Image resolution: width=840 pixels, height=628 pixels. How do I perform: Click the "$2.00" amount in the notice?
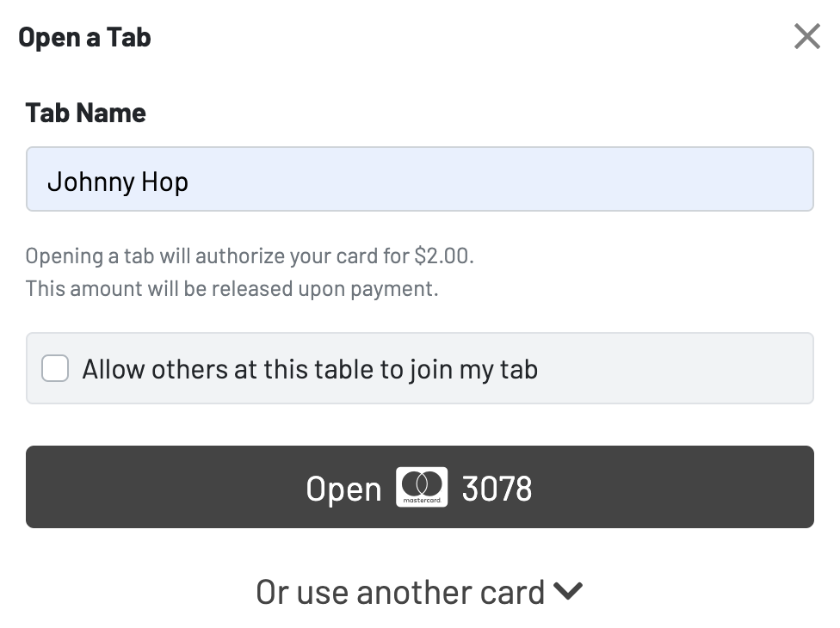pyautogui.click(x=443, y=256)
